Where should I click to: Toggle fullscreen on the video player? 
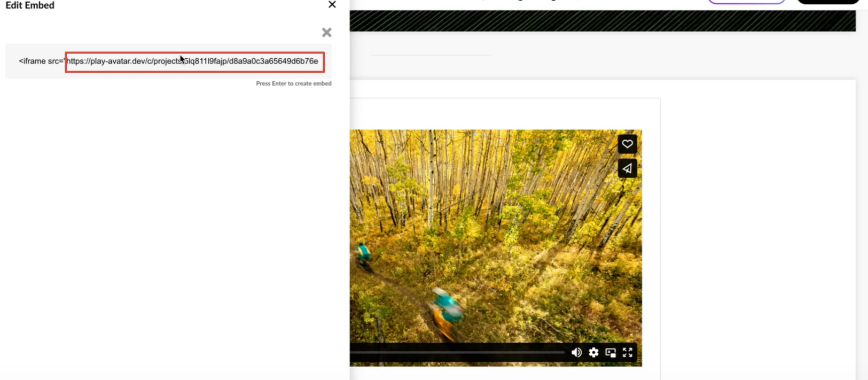tap(628, 352)
